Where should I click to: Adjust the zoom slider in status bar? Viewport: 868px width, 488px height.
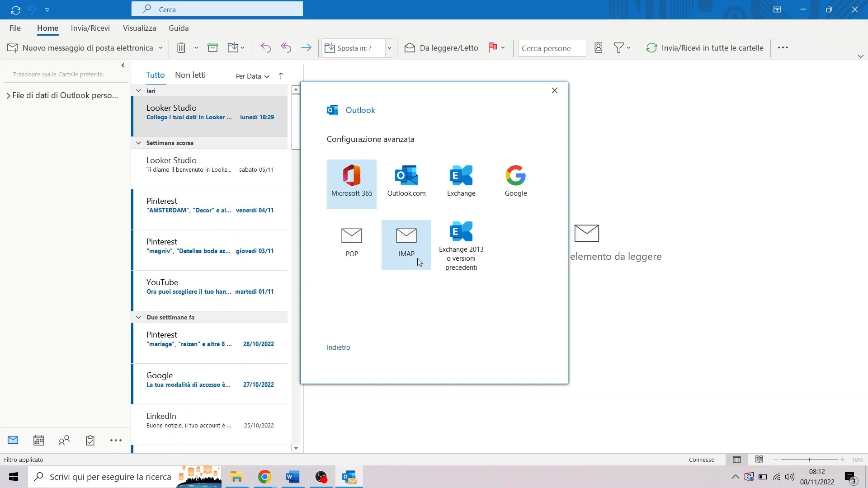click(x=809, y=460)
